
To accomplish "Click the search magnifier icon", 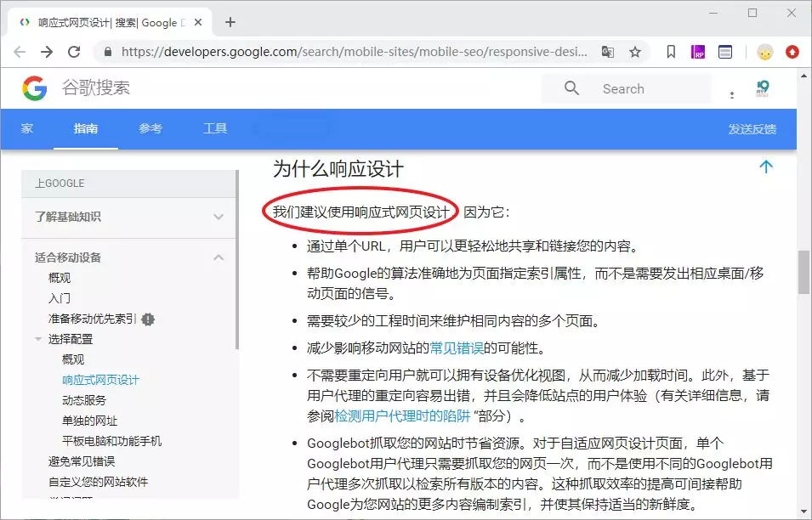I will [x=572, y=88].
